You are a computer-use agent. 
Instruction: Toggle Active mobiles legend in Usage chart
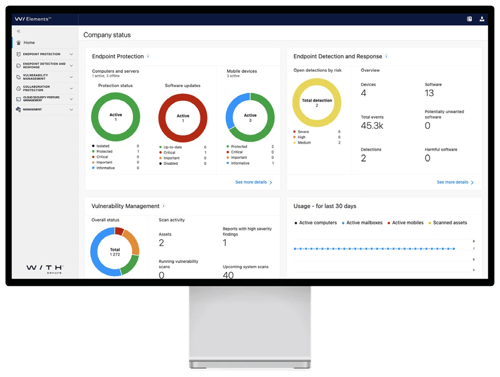click(405, 223)
